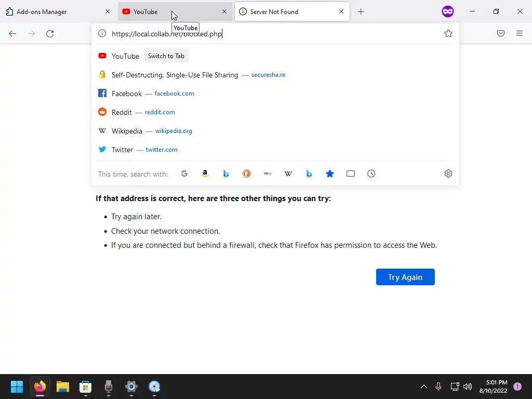Open the clock and date at 5:01 PM
Image resolution: width=532 pixels, height=399 pixels.
tap(493, 387)
